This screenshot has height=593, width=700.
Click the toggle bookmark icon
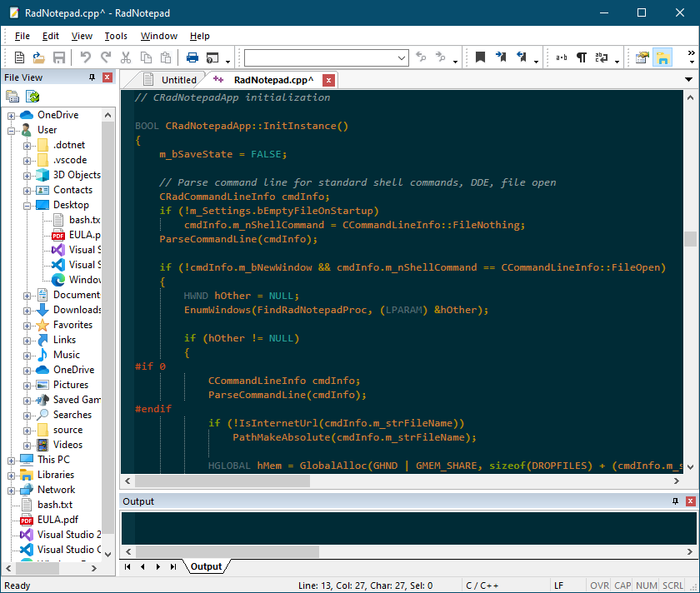point(480,57)
